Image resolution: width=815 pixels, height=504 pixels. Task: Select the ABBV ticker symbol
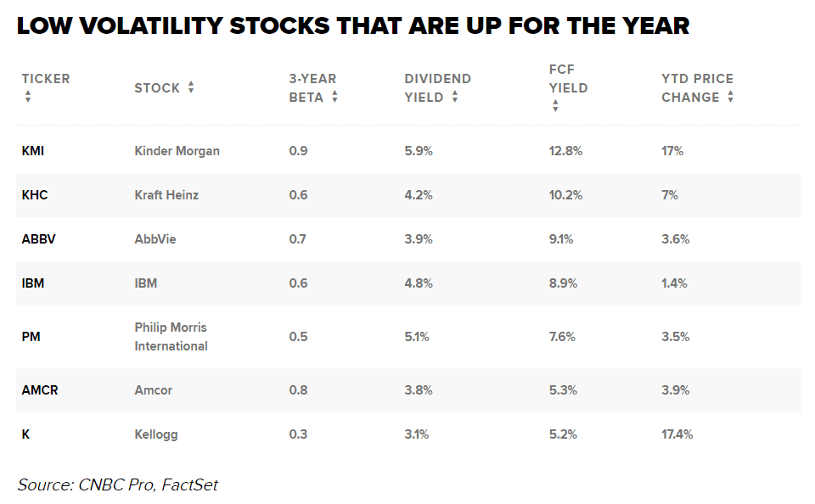[38, 239]
